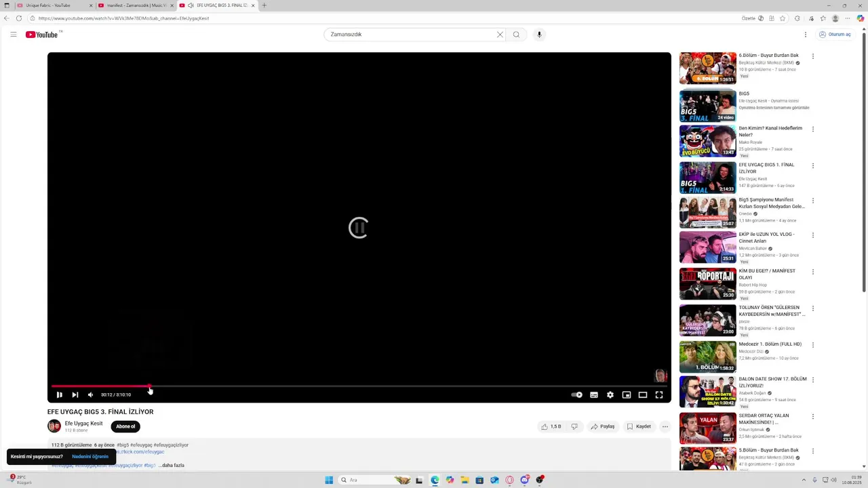The height and width of the screenshot is (488, 868).
Task: Toggle the autoplay switch in the player
Action: [x=576, y=394]
